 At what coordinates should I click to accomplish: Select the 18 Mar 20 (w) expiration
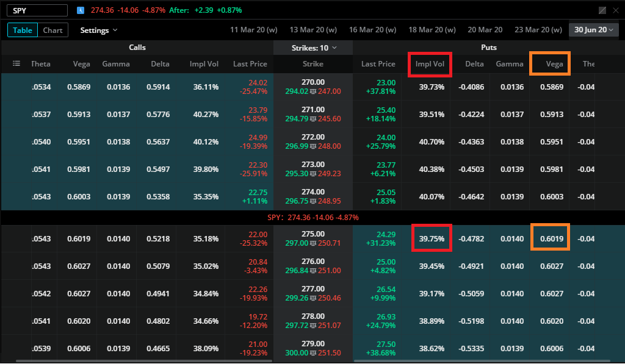coord(432,30)
